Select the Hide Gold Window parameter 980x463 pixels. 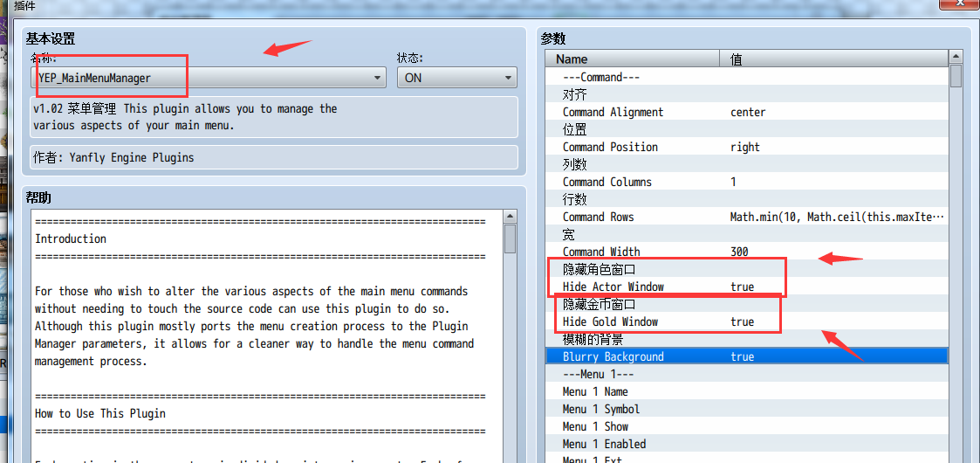(610, 322)
